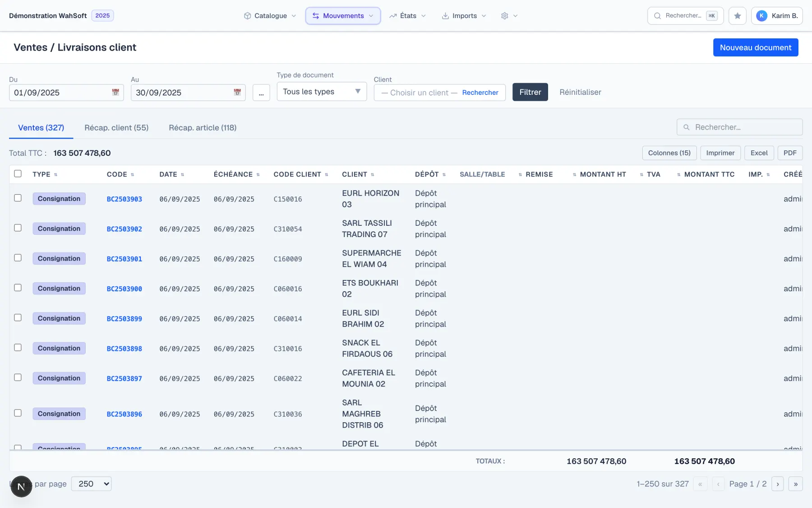Open the Colonnes (15) column chooser
Viewport: 812px width, 508px height.
(669, 153)
